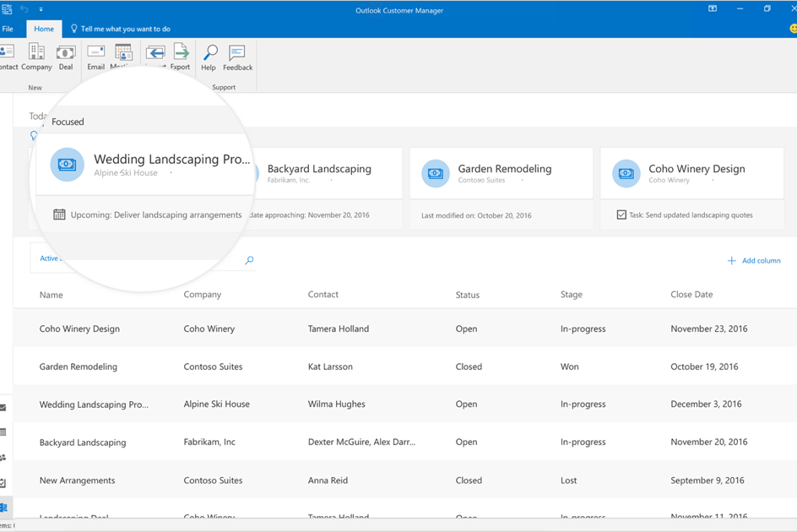Click the Coho Winery Design deal card icon
797x532 pixels.
[626, 173]
